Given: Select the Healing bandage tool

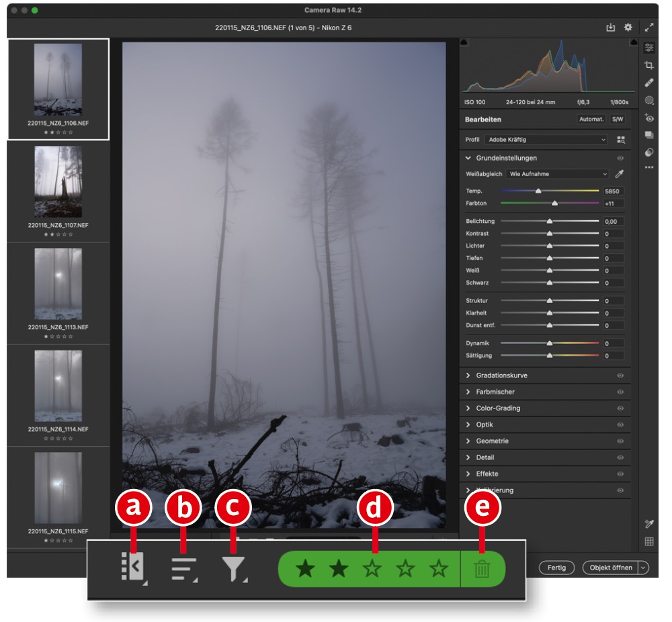Looking at the screenshot, I should tap(649, 83).
